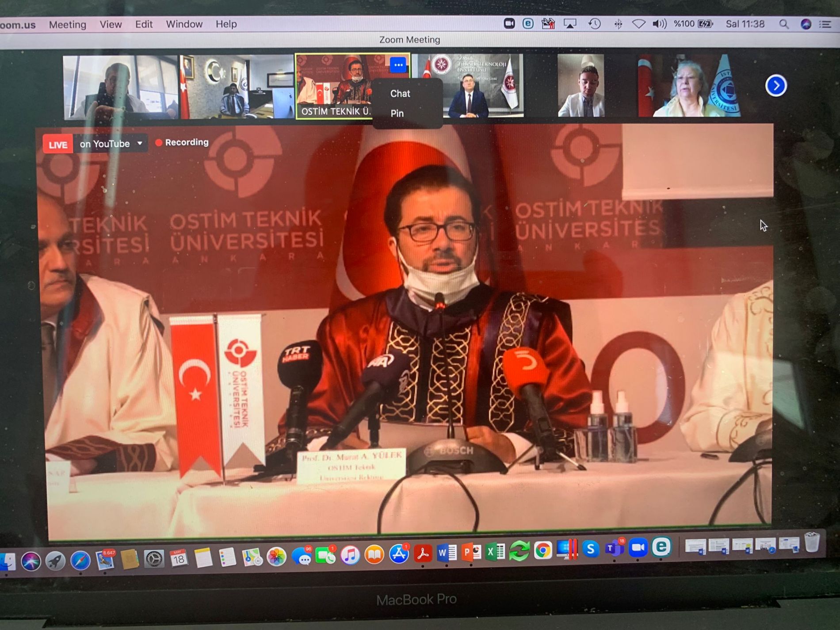Open the Help menu
840x630 pixels.
click(x=226, y=24)
